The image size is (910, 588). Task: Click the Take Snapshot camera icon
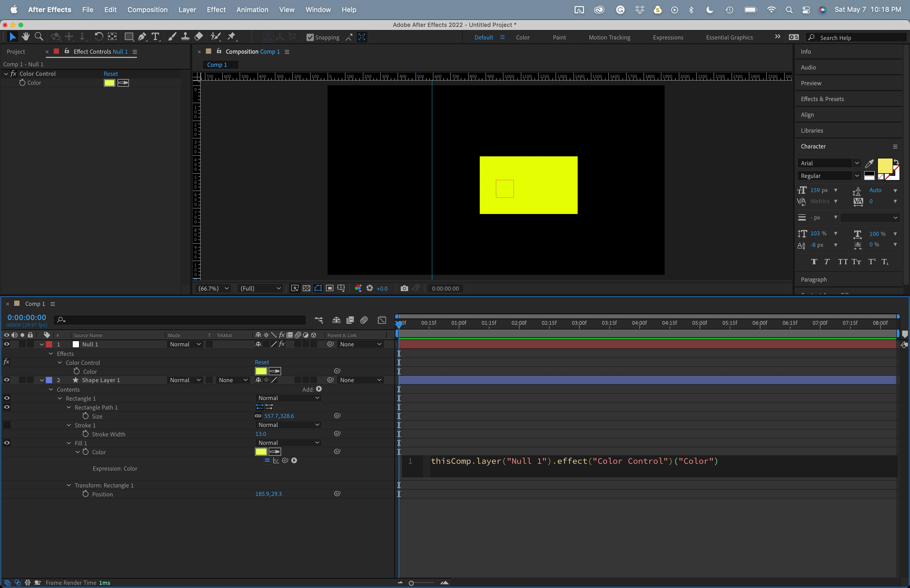[x=404, y=288]
